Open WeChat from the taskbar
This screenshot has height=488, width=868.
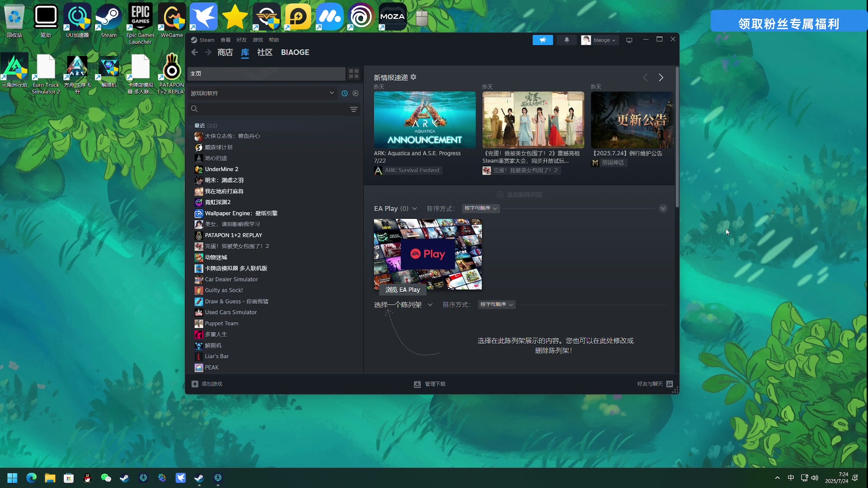[x=106, y=478]
